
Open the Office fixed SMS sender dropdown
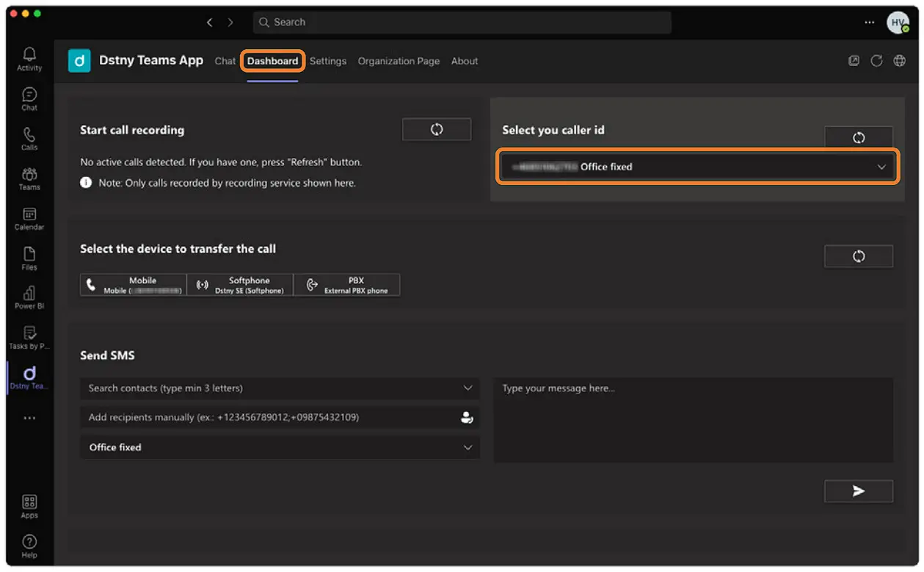click(x=280, y=447)
